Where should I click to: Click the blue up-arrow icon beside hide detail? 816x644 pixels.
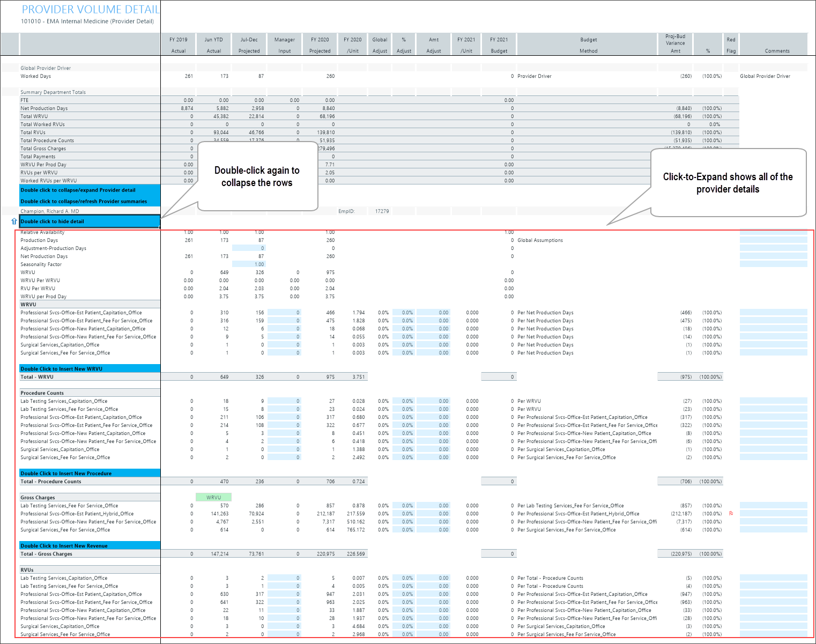(14, 221)
